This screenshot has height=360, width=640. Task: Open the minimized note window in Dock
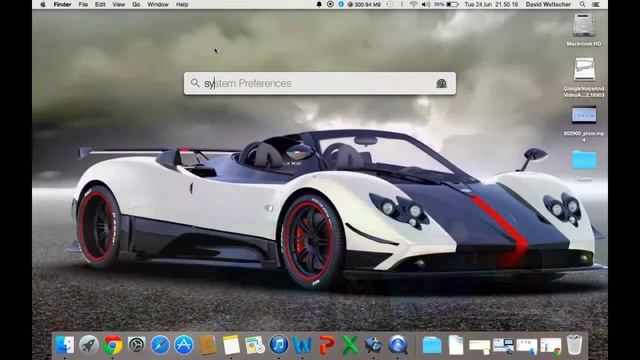480,346
